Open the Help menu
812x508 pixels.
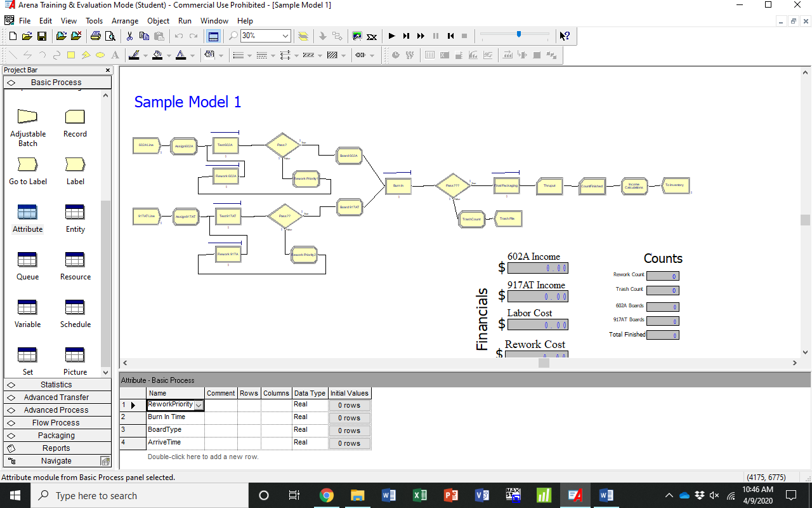(x=245, y=21)
